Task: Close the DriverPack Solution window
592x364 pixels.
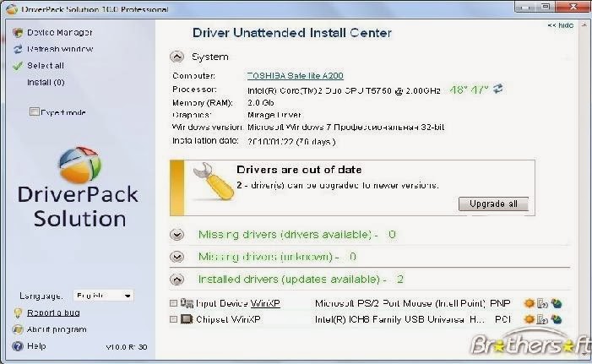Action: (x=573, y=7)
